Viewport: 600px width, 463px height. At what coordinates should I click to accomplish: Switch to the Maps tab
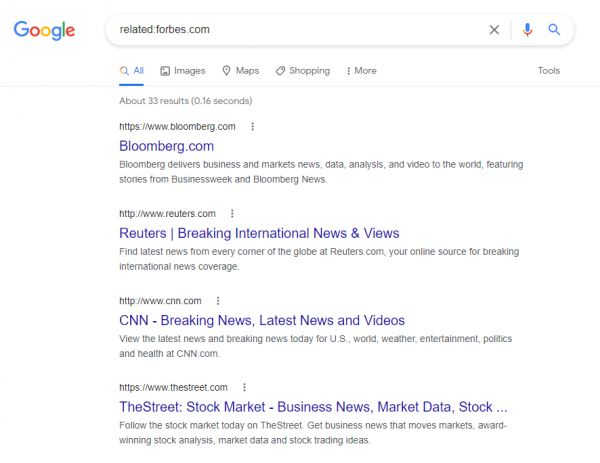click(x=241, y=71)
